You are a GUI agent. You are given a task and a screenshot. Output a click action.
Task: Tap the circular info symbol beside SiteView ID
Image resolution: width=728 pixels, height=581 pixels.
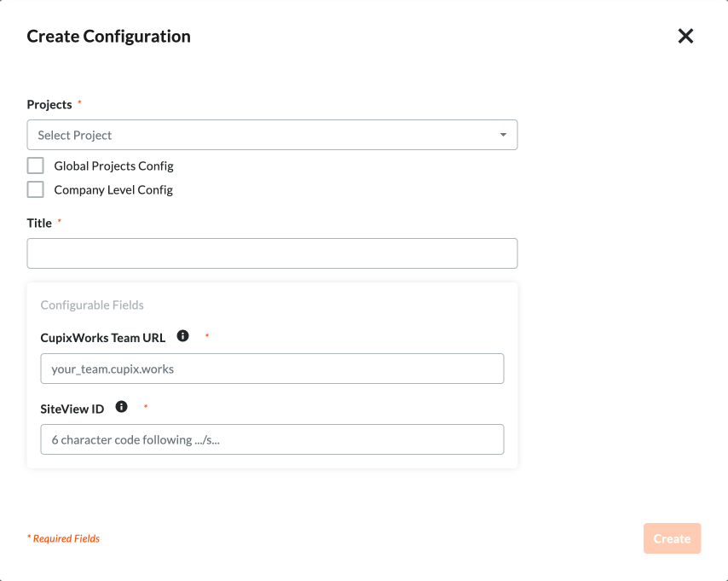pos(121,407)
